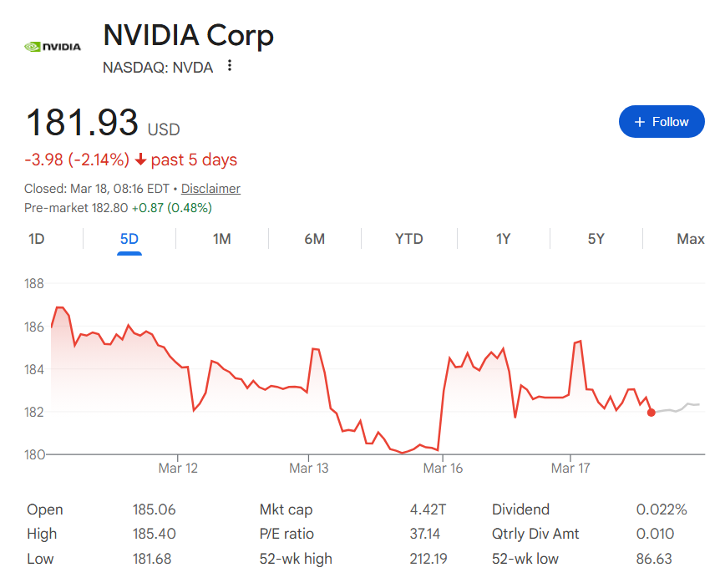Open the Disclaimer link
Viewport: 720px width, 588px height.
coord(210,189)
